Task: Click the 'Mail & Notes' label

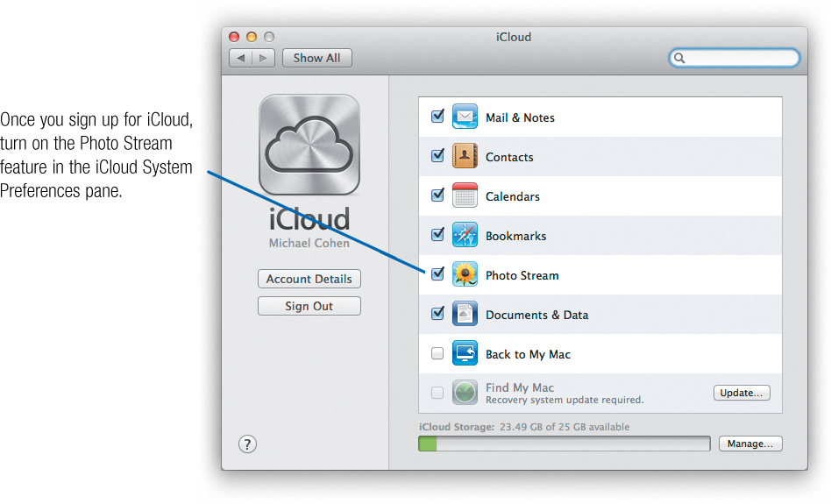Action: pyautogui.click(x=521, y=117)
